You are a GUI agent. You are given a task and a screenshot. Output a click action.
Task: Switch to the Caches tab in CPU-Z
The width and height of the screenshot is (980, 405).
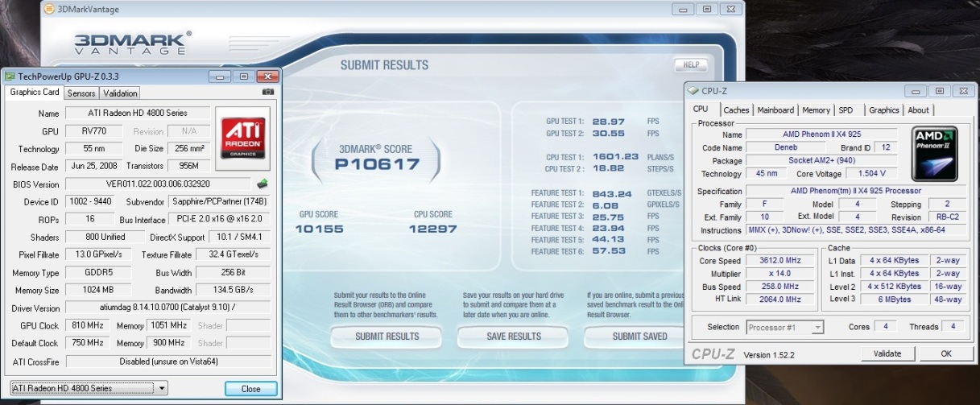(x=736, y=110)
